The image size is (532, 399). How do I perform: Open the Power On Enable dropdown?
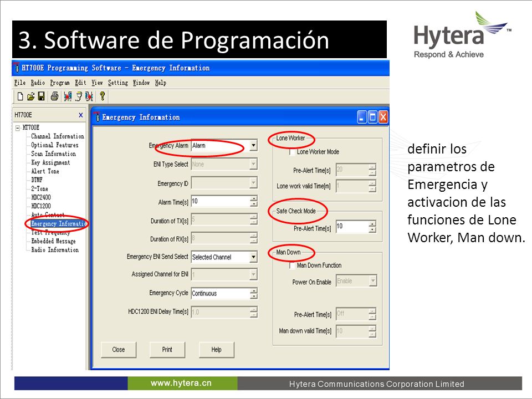click(x=373, y=281)
